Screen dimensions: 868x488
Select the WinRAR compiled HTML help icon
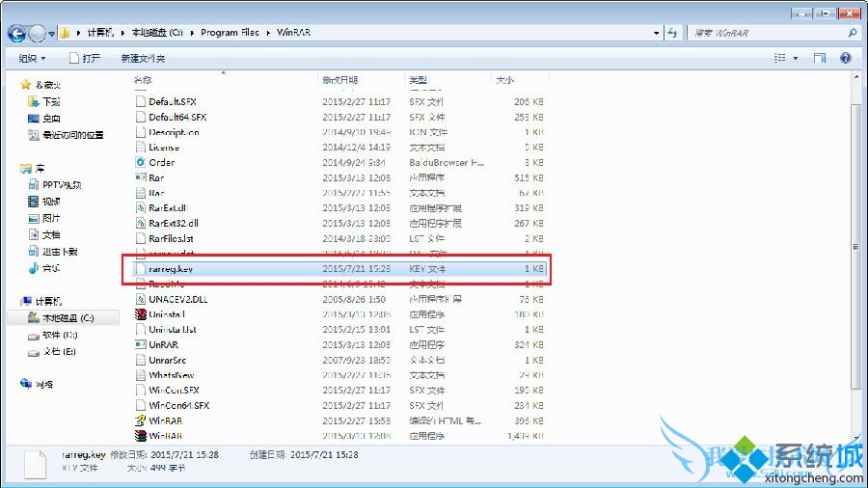pos(141,420)
